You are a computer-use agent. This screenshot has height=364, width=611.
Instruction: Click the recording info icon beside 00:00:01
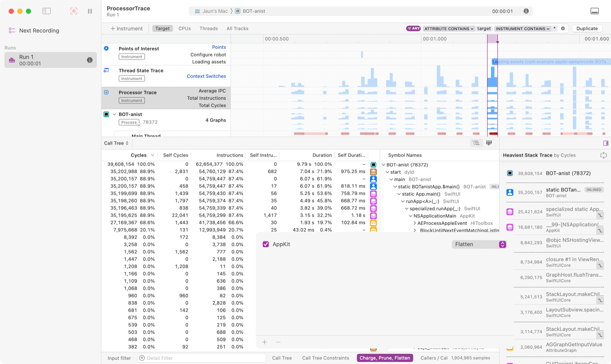tap(526, 11)
